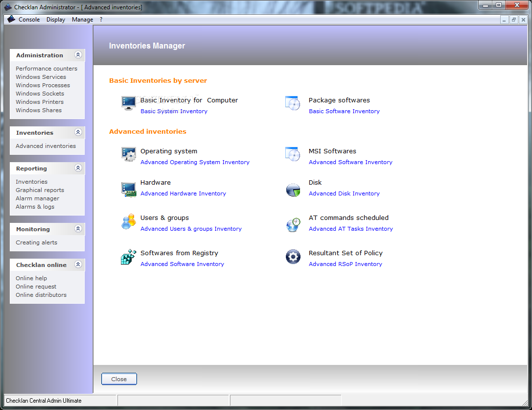Select Creating alerts under Monitoring
Screen dimensions: 532x410
[36, 242]
